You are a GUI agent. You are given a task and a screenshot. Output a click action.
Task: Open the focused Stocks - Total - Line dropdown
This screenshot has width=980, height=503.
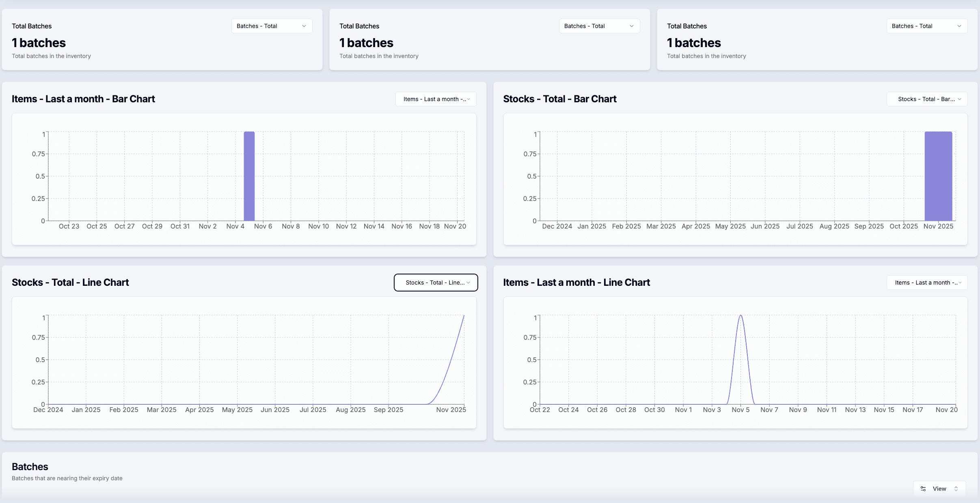[x=436, y=283]
